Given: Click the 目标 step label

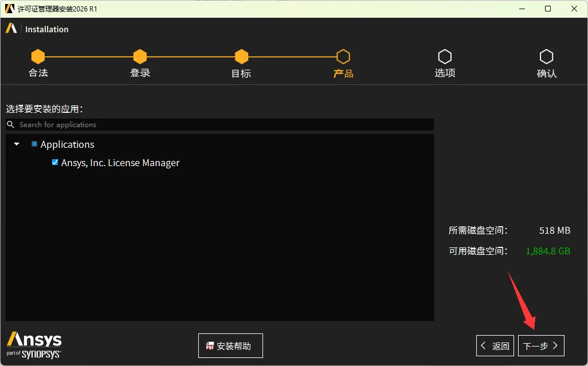Looking at the screenshot, I should point(241,73).
